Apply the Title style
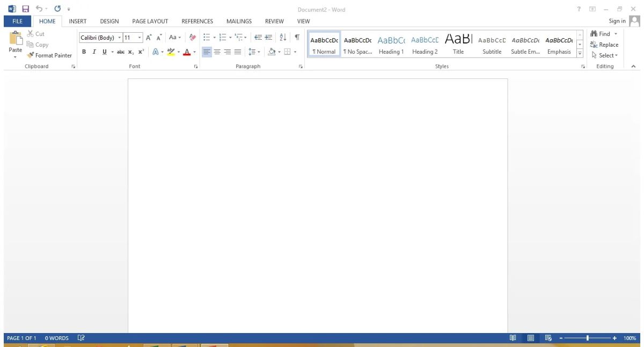Screen dimensions: 644x347 pyautogui.click(x=458, y=45)
